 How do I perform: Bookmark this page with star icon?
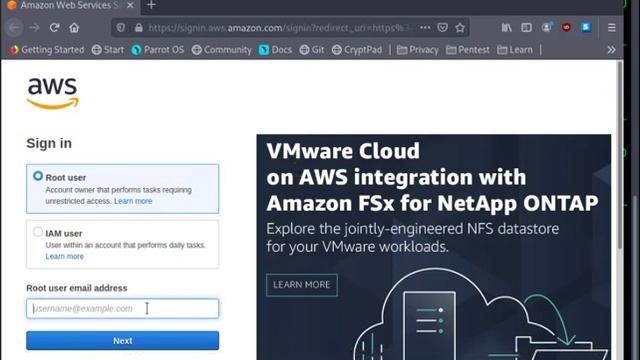[460, 28]
